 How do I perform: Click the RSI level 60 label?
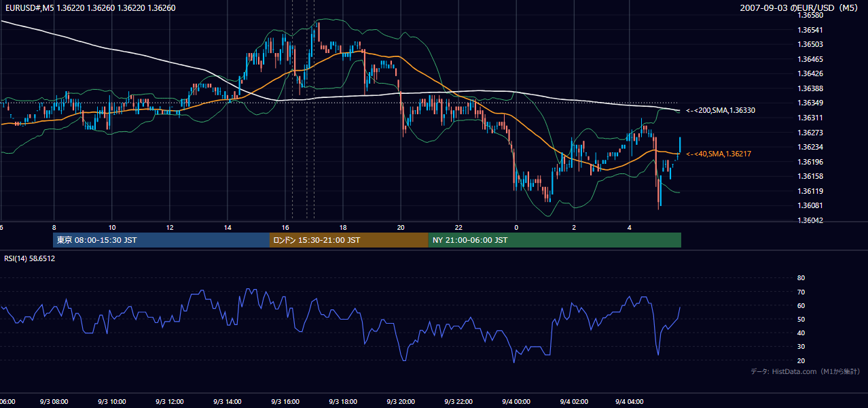[x=801, y=305]
